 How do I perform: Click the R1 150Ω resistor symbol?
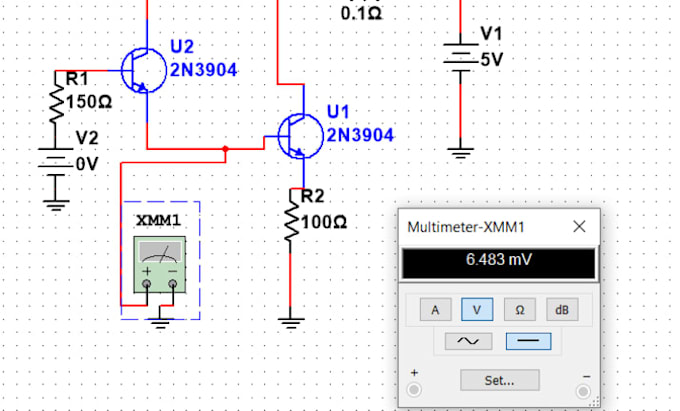tap(56, 104)
